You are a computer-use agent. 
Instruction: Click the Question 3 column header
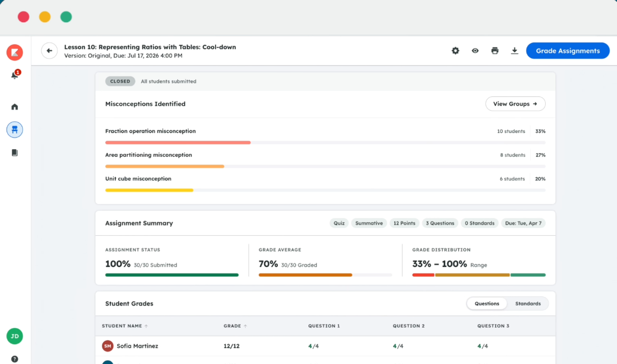(493, 326)
